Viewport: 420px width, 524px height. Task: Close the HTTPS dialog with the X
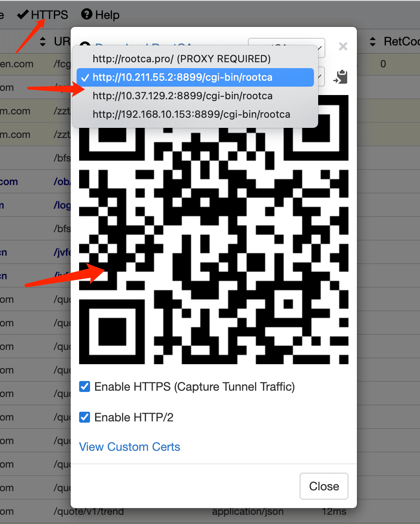pyautogui.click(x=343, y=46)
